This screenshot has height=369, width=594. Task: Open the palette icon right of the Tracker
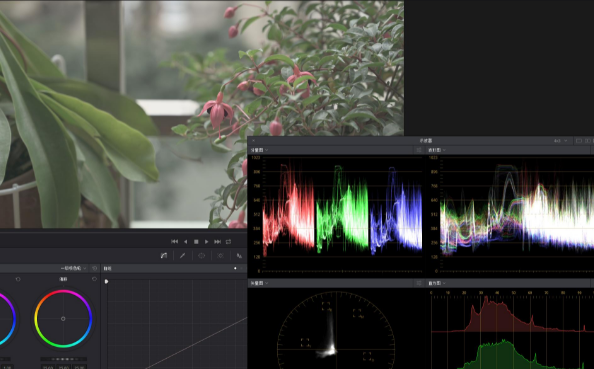pos(239,256)
